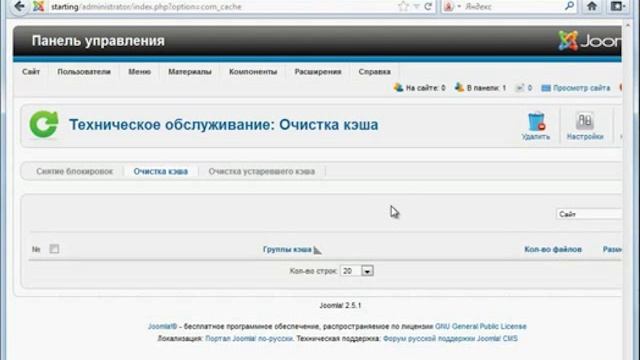The width and height of the screenshot is (640, 360).
Task: Open the Меню menu item
Action: [140, 72]
